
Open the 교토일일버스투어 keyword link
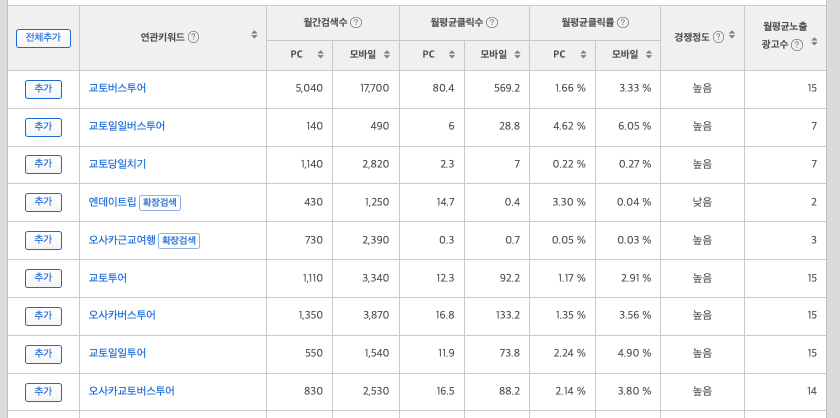(126, 126)
